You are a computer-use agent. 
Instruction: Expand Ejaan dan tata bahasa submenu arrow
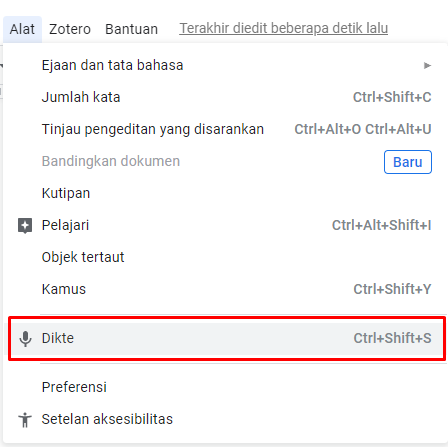[427, 65]
